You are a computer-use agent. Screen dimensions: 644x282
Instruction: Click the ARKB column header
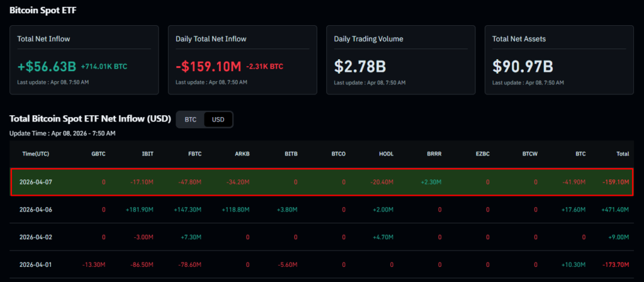click(242, 154)
